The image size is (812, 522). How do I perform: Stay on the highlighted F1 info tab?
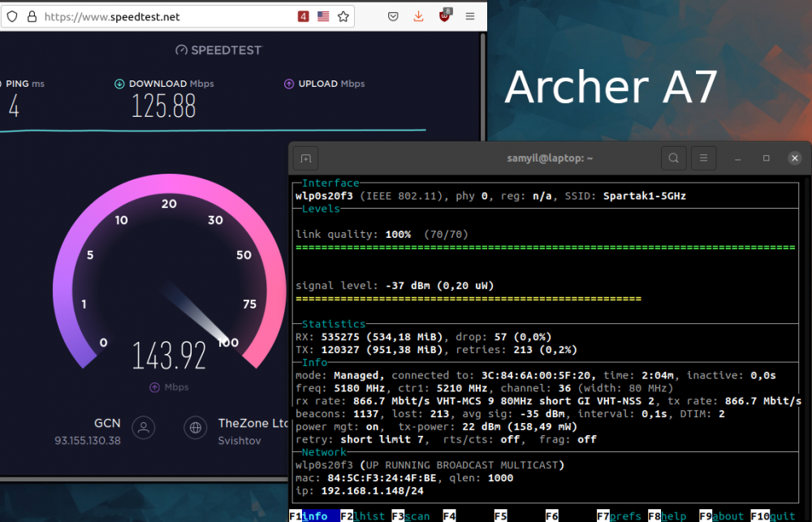[x=314, y=516]
